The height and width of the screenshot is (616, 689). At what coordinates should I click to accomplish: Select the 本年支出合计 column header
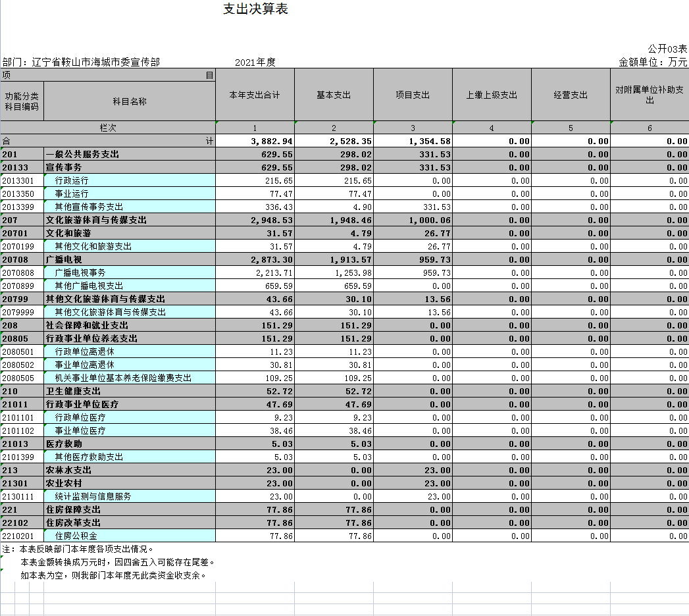pyautogui.click(x=255, y=95)
